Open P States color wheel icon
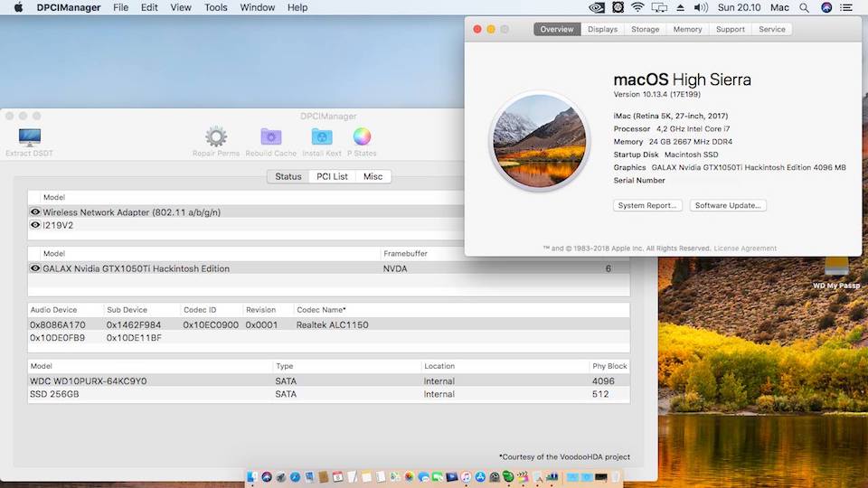 pos(362,136)
